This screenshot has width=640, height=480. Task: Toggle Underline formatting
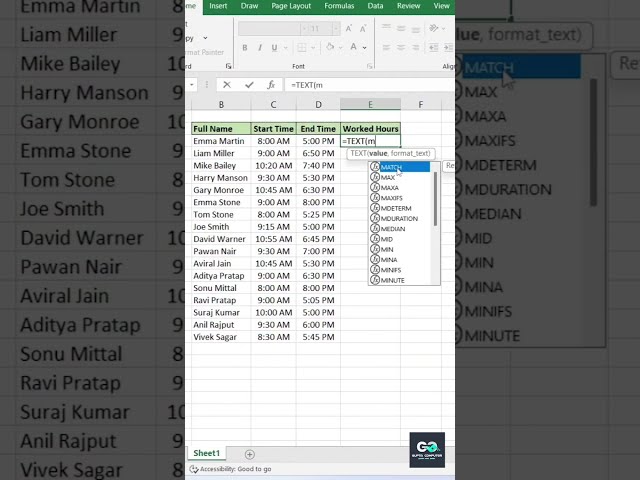pos(274,48)
